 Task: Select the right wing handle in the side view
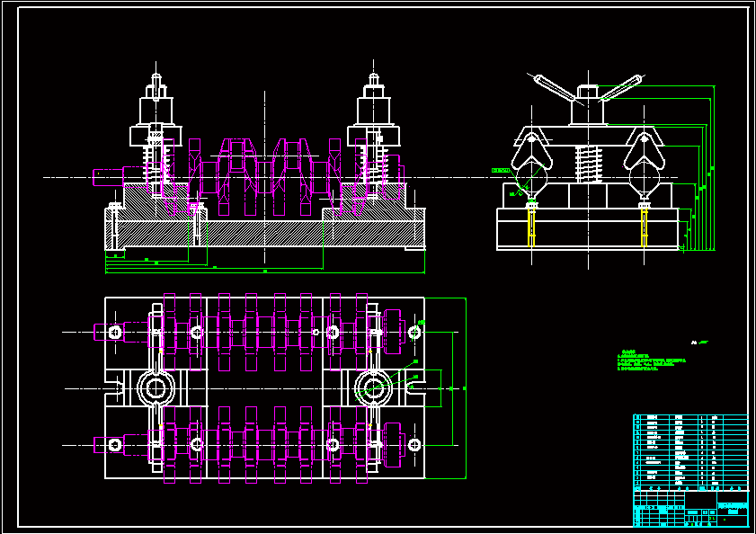[x=621, y=87]
